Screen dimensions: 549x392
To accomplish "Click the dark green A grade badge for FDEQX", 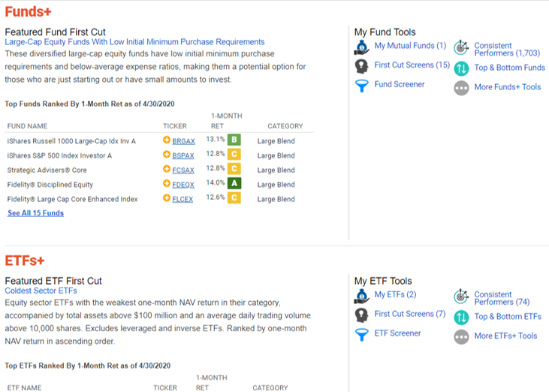I will [x=234, y=183].
